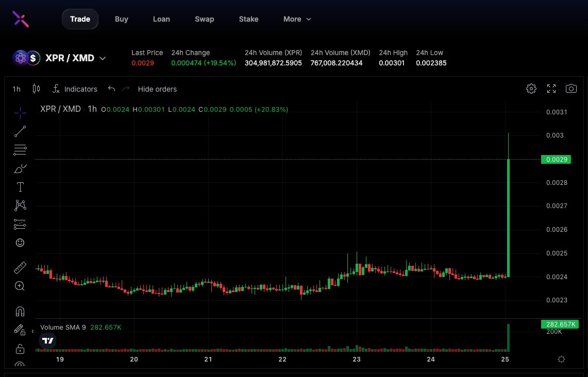
Task: Click the date label 25 on time axis
Action: (505, 359)
